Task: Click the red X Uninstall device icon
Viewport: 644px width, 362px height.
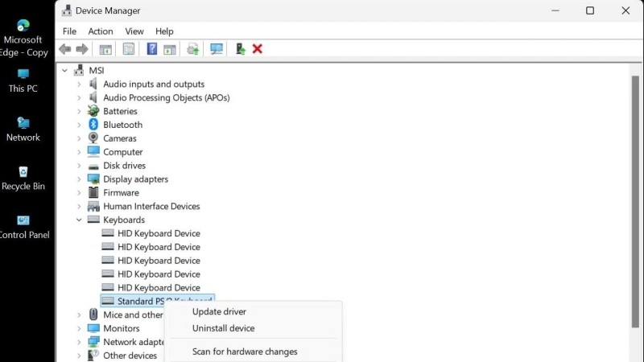Action: [258, 49]
